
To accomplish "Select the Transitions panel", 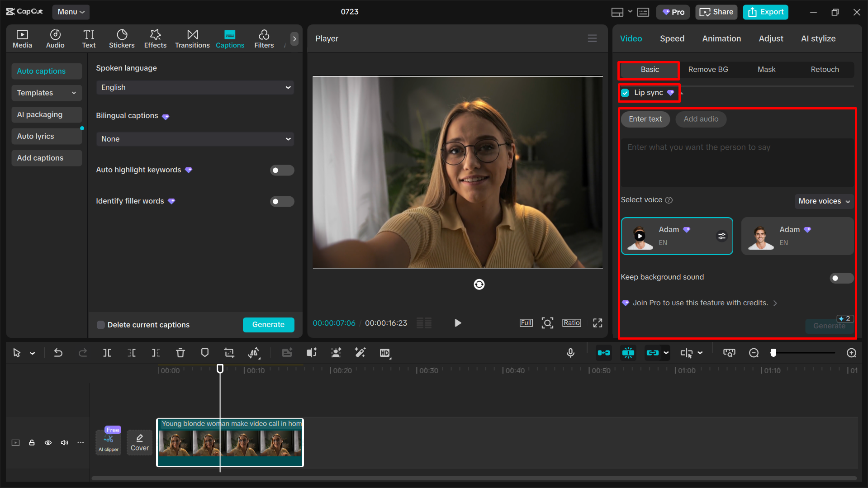I will (192, 38).
